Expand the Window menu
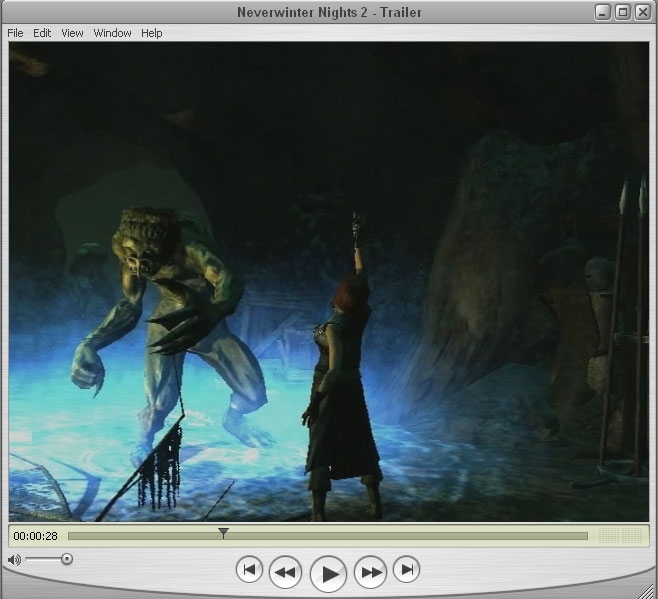 (112, 33)
